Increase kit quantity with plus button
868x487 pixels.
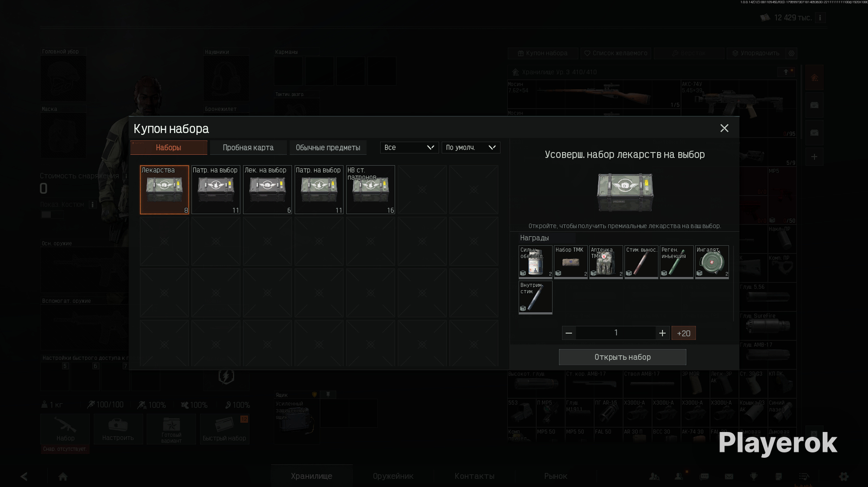tap(662, 333)
